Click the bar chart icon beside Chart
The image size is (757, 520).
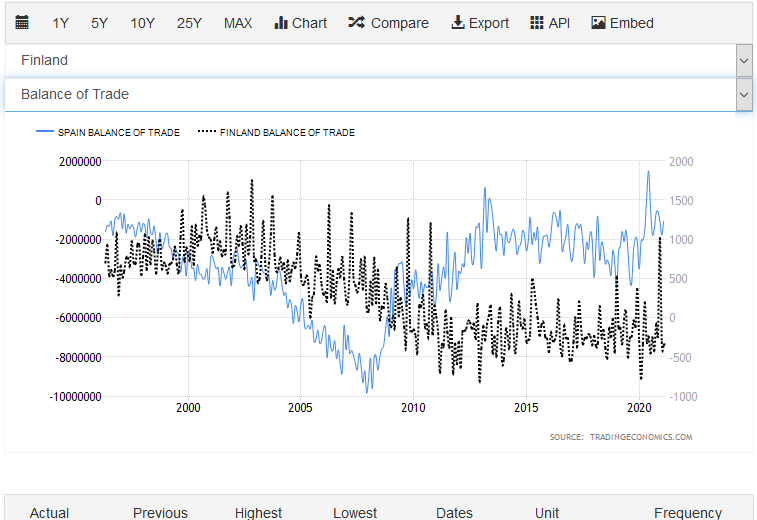coord(281,22)
